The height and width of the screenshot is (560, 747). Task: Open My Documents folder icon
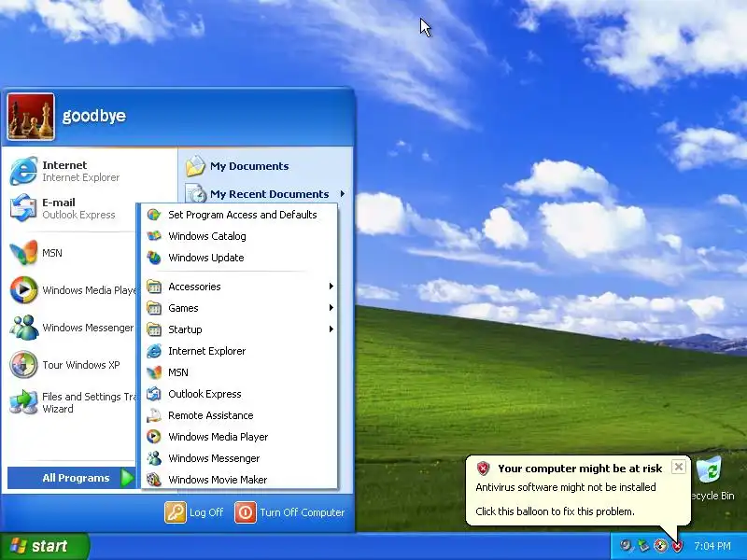[x=195, y=166]
